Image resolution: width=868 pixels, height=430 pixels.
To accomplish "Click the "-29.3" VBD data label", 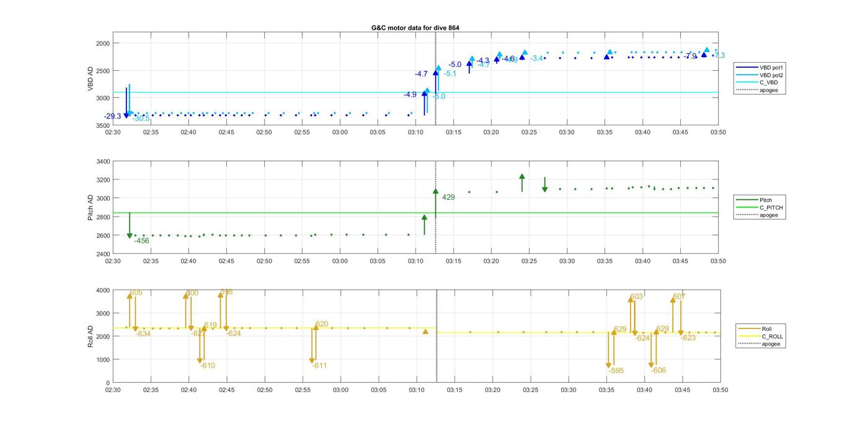I will pyautogui.click(x=113, y=116).
